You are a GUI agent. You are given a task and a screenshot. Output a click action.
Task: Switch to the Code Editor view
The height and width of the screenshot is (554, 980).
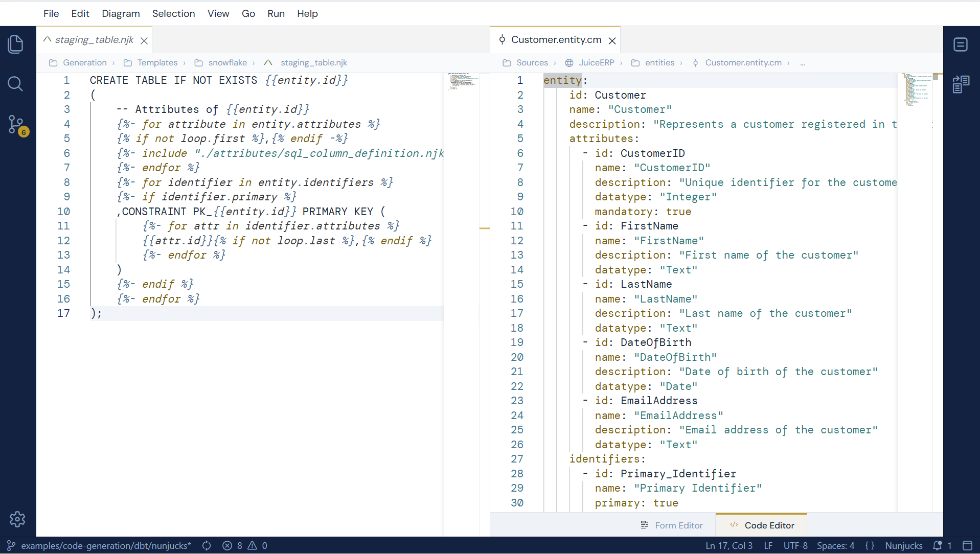[x=762, y=525]
